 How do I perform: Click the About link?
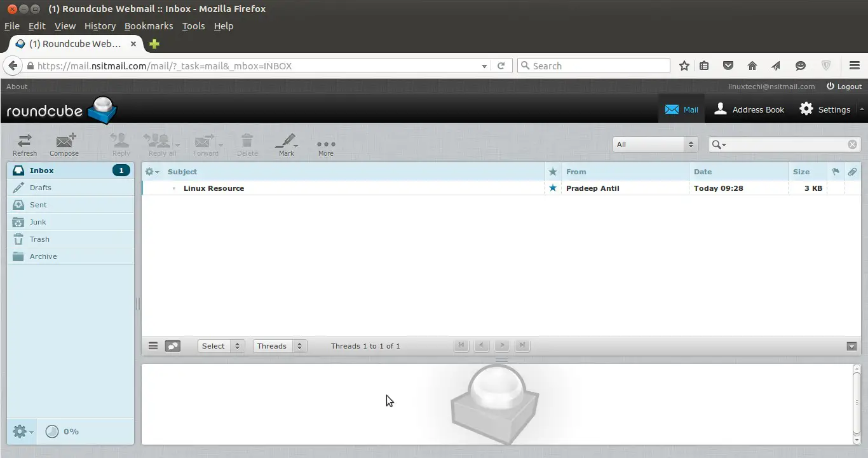(x=17, y=87)
